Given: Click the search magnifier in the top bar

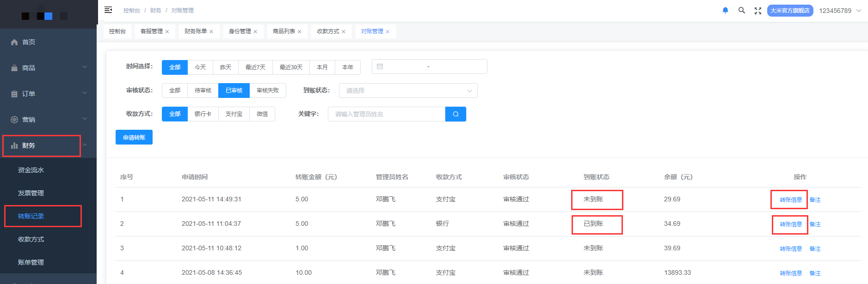Looking at the screenshot, I should [742, 10].
